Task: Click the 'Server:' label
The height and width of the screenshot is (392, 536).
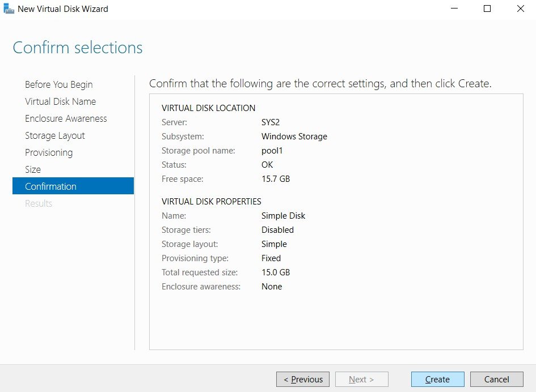Action: tap(174, 122)
